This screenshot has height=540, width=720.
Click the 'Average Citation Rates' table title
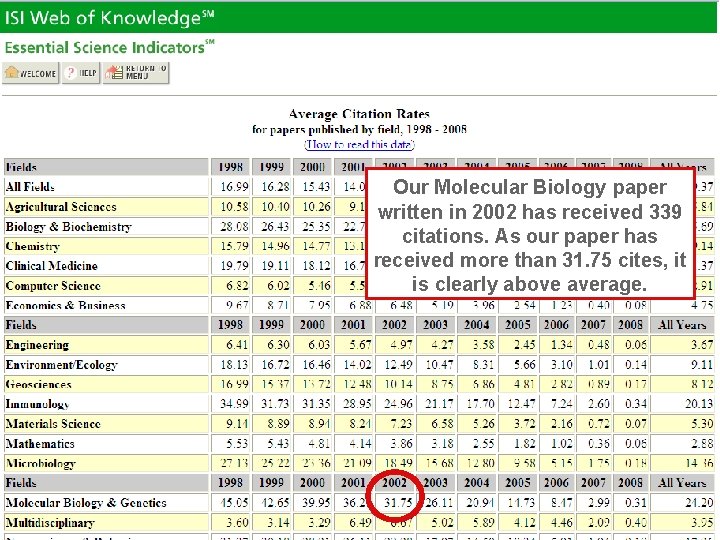[x=359, y=114]
